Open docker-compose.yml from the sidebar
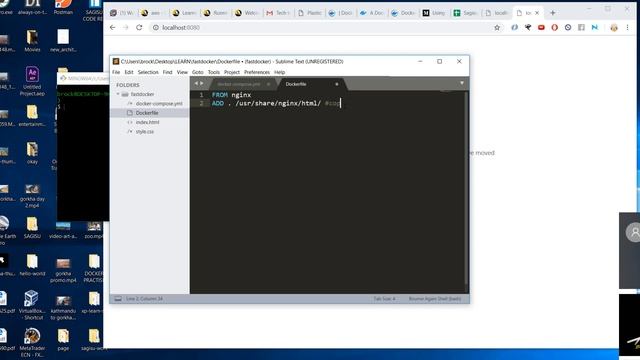Image resolution: width=640 pixels, height=360 pixels. [x=159, y=104]
